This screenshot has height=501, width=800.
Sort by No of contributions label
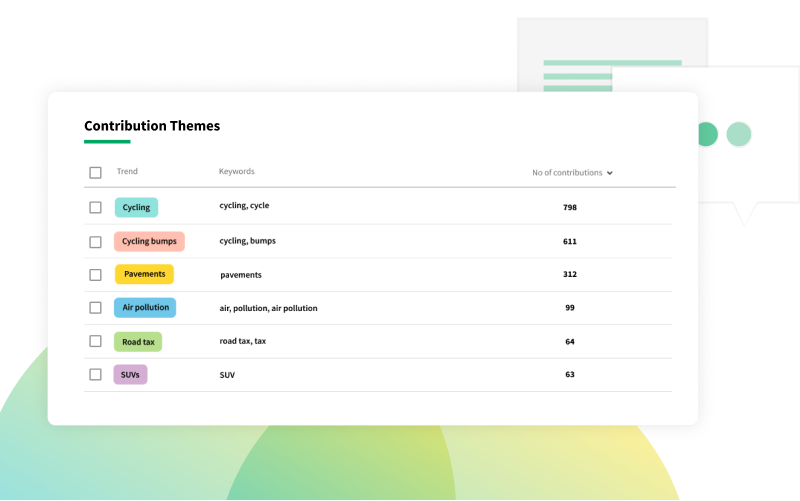click(x=567, y=172)
